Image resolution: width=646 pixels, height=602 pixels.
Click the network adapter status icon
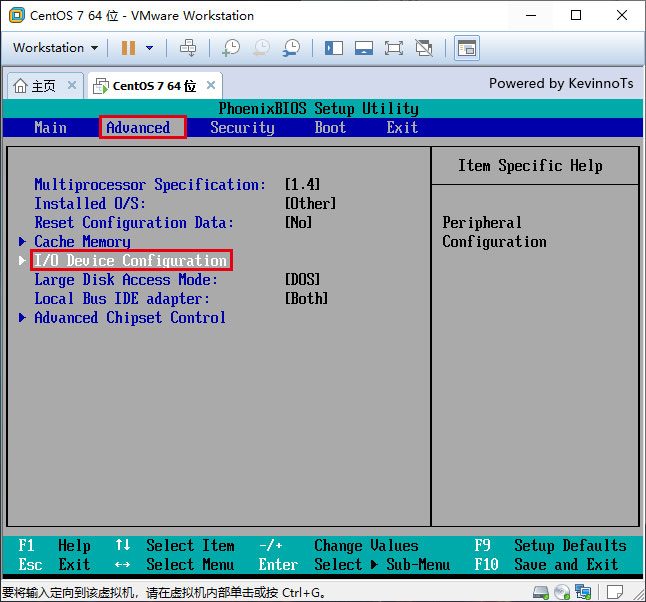pyautogui.click(x=583, y=593)
